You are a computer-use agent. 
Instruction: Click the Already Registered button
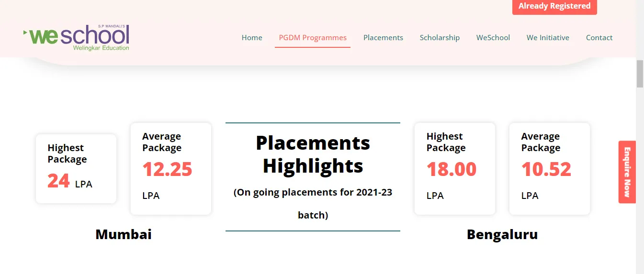pos(554,7)
